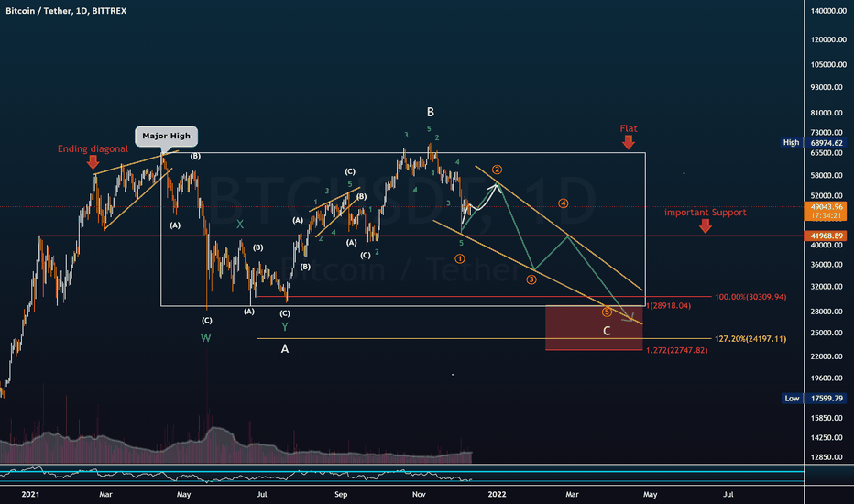This screenshot has height=504, width=854.
Task: Click the green Y wave label
Action: coord(284,327)
